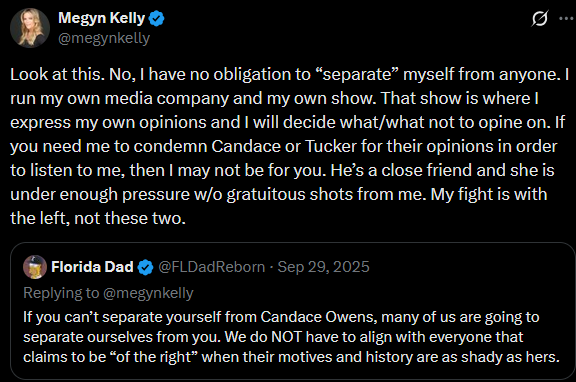Visit the Megyn Kelly display name link
Screen dimensions: 576x382
(x=102, y=18)
